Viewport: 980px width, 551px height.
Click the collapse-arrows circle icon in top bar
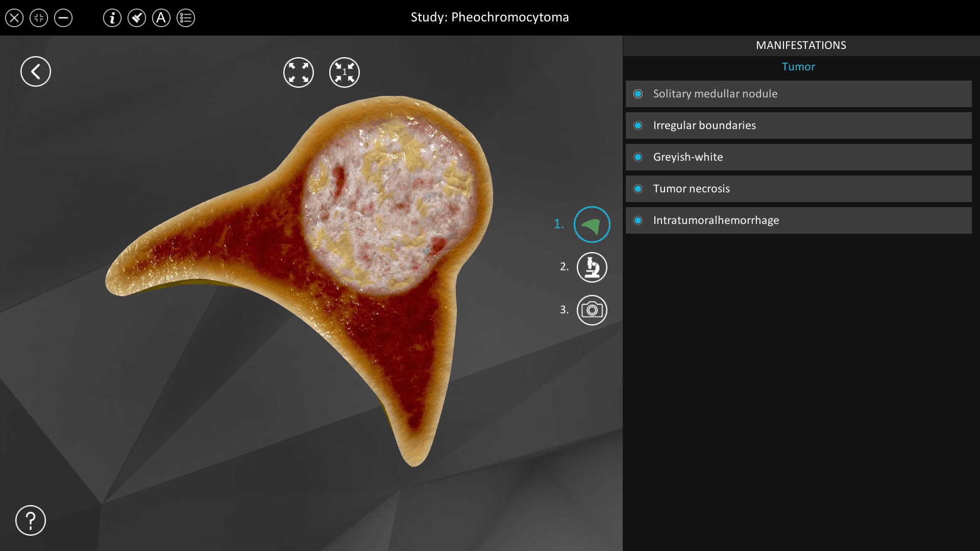[x=39, y=18]
